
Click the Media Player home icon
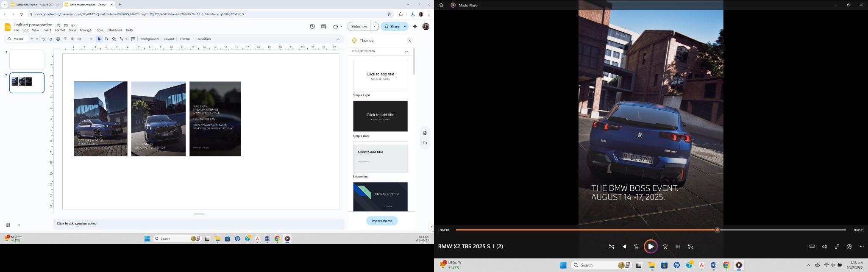tap(441, 5)
